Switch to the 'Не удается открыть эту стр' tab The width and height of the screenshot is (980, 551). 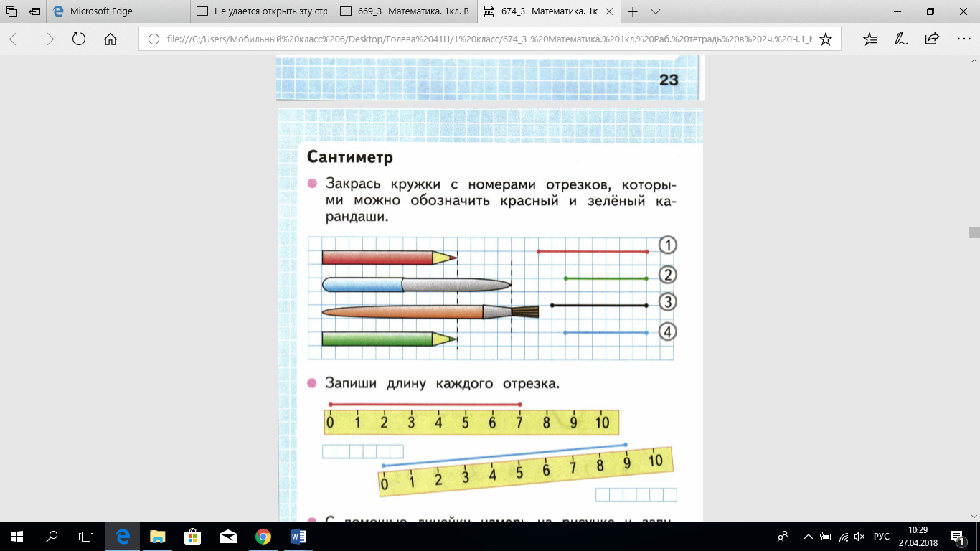point(263,11)
